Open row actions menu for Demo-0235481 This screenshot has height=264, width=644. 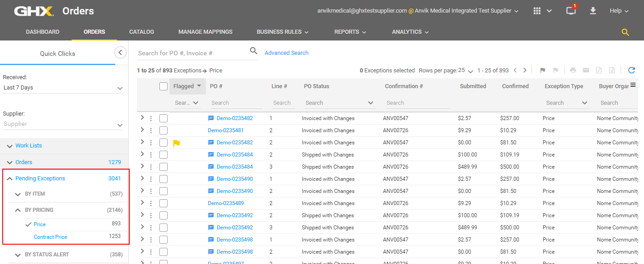pos(151,130)
